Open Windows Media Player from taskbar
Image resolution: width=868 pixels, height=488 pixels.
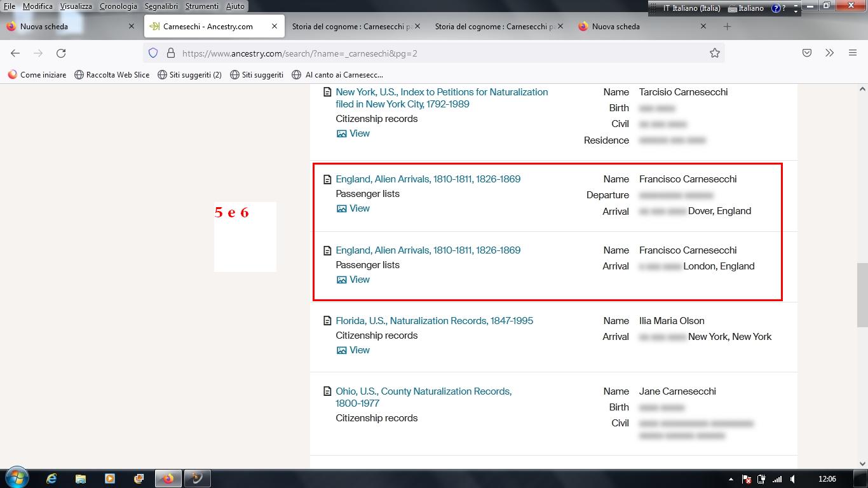(109, 478)
